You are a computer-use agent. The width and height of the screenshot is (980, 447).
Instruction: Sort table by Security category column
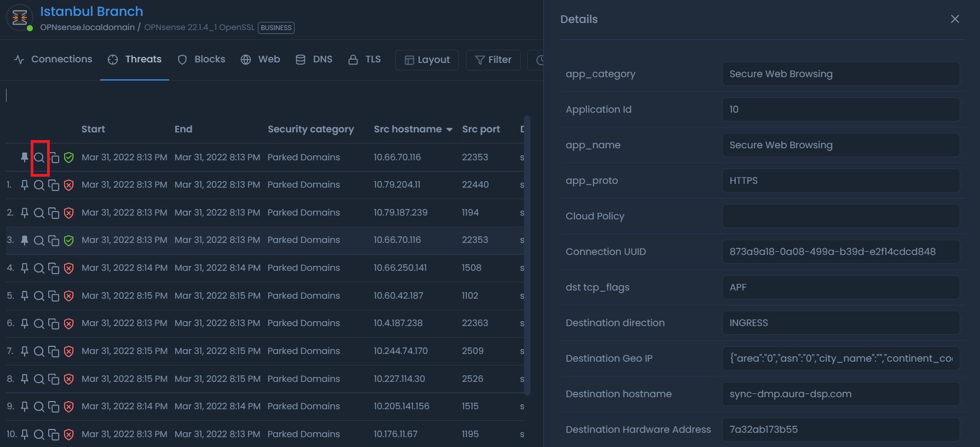tap(310, 129)
